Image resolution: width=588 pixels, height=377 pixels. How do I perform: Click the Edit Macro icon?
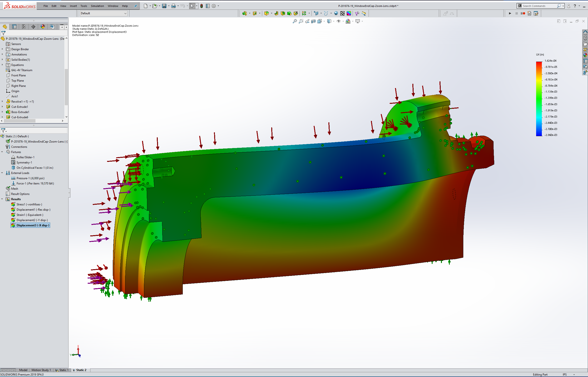coord(536,14)
